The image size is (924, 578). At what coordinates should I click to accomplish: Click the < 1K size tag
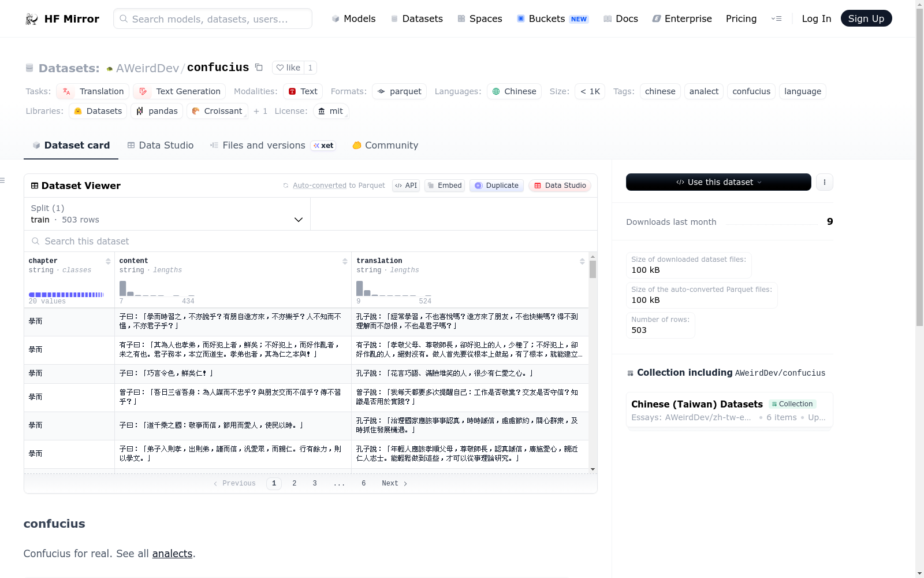[590, 91]
